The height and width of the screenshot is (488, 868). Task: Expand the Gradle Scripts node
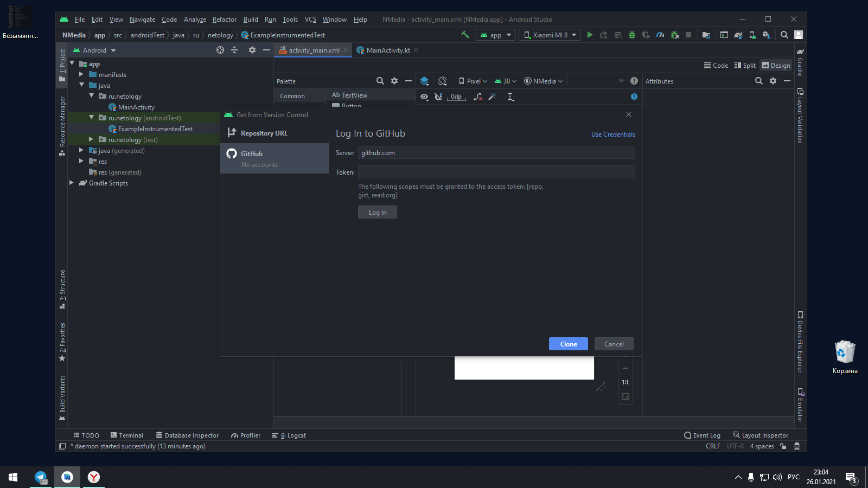click(x=72, y=183)
